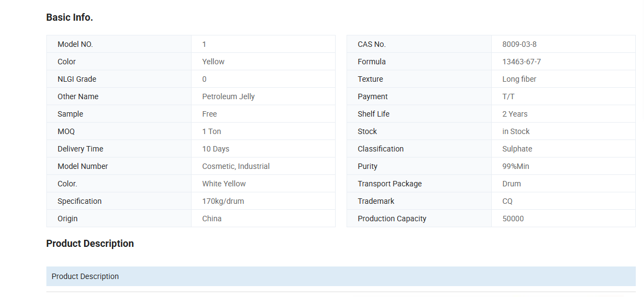Click the Transport Package label
Screen dimensions: 644x297
[390, 184]
